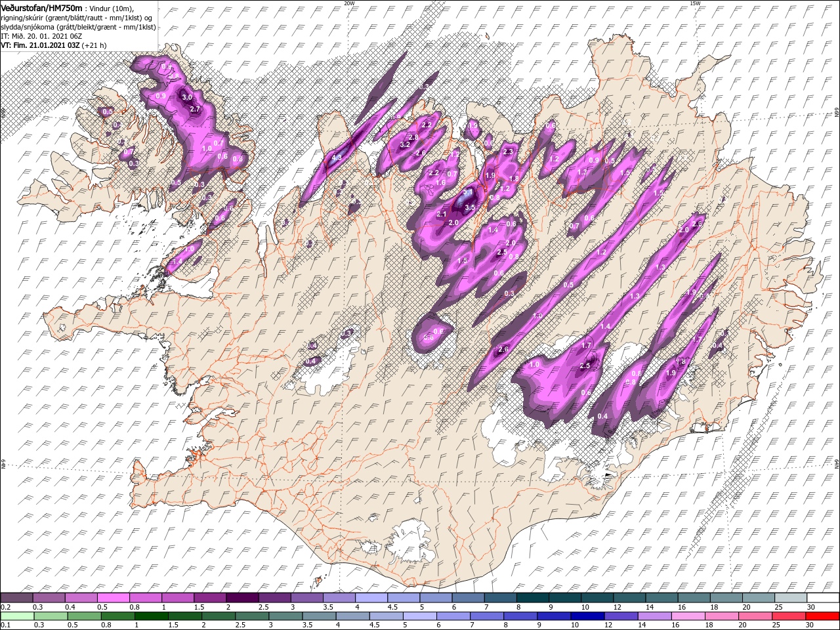Pick the darkest purple swatch labeled 2

pyautogui.click(x=243, y=597)
